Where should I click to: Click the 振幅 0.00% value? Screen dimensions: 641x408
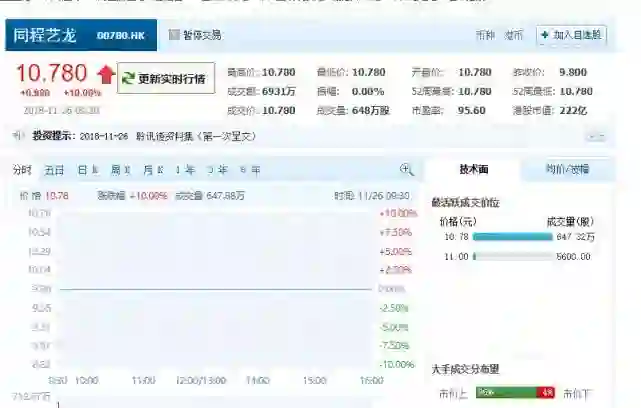[x=368, y=92]
